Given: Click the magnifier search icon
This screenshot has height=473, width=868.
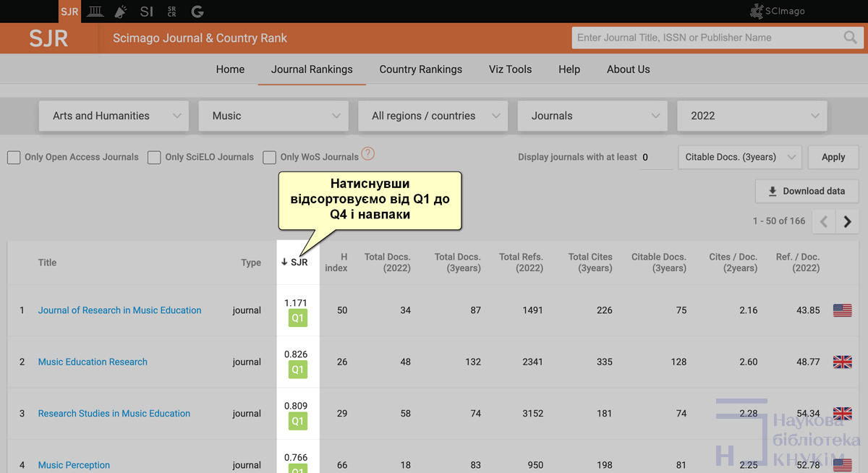Looking at the screenshot, I should click(850, 38).
